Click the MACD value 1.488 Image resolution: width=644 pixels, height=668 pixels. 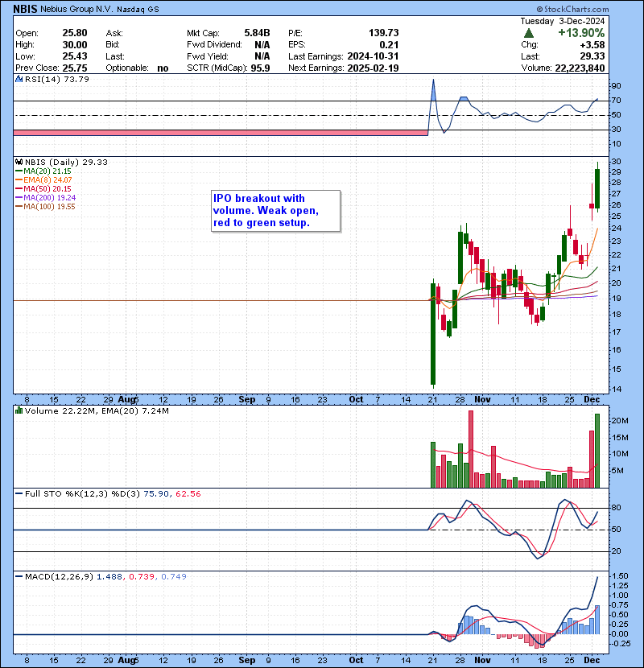pos(109,576)
